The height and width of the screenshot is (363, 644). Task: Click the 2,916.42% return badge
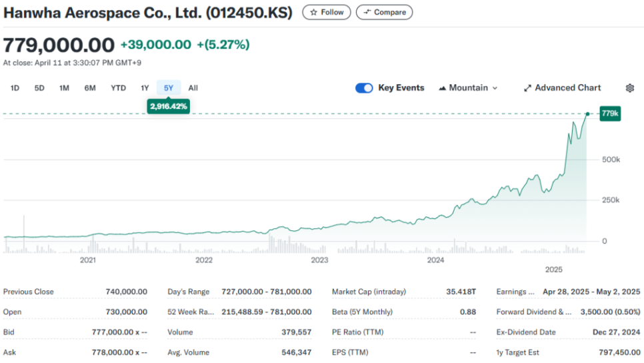pos(169,107)
